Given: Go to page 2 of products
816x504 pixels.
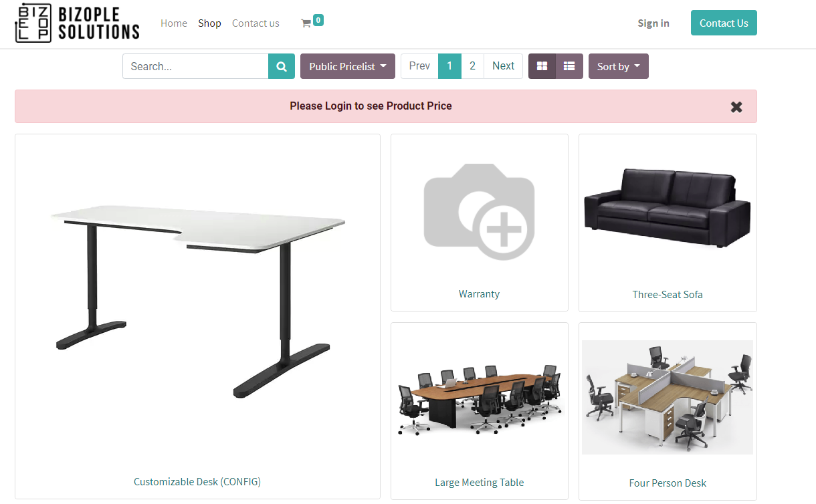Looking at the screenshot, I should tap(472, 66).
